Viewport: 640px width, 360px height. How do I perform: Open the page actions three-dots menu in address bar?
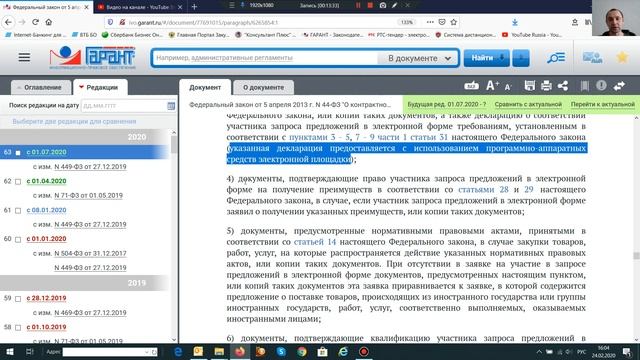coord(430,22)
